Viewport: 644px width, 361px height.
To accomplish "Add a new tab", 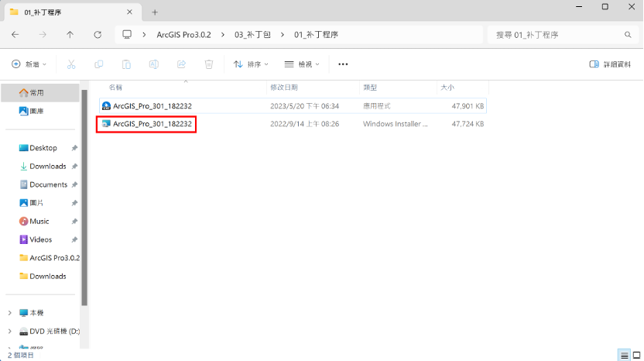I will (x=155, y=12).
